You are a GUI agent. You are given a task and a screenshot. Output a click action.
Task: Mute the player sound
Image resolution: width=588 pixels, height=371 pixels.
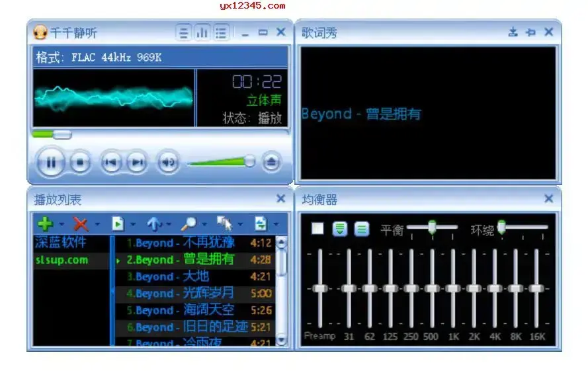click(168, 162)
